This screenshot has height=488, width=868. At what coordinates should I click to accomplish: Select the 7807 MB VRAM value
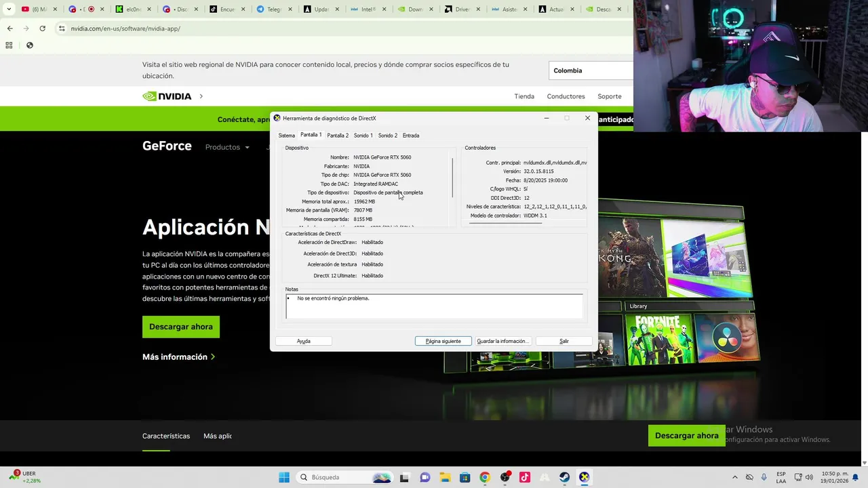[363, 210]
